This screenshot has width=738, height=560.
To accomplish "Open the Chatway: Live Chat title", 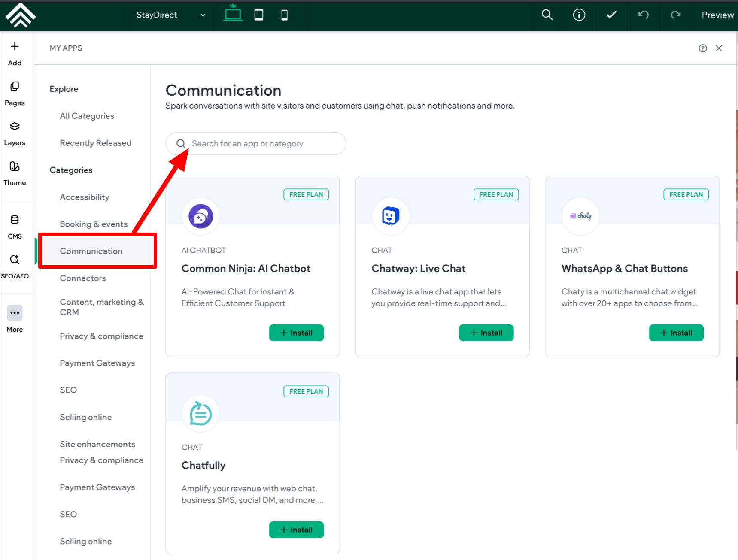I will (419, 269).
